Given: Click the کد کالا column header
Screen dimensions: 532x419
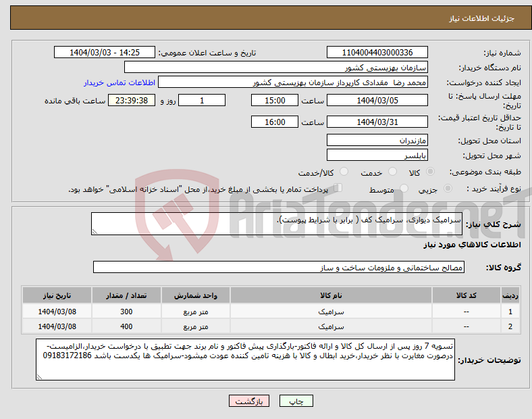Looking at the screenshot, I should click(467, 295).
